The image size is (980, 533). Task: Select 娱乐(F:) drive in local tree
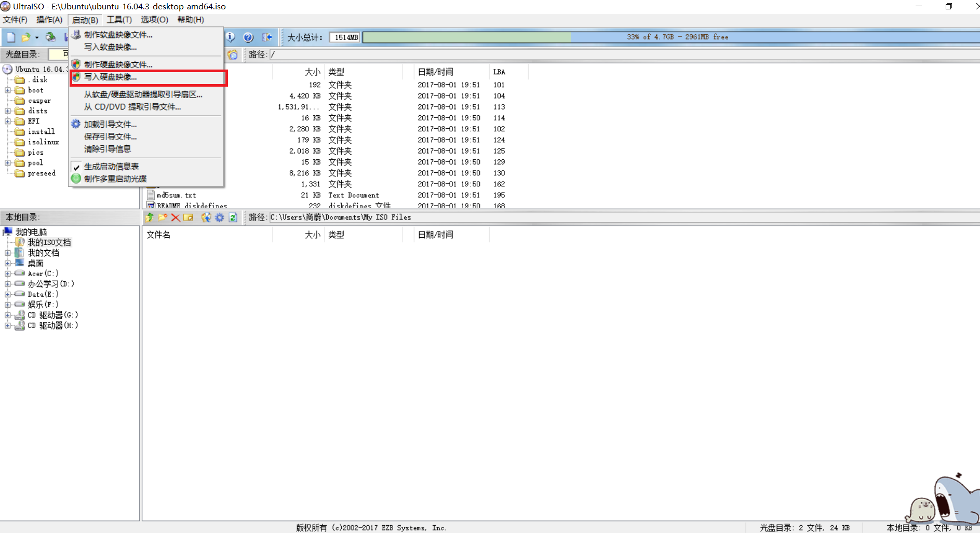[43, 305]
